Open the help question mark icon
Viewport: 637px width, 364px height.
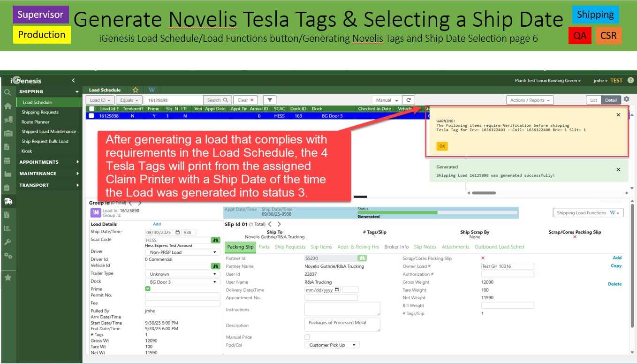[630, 81]
